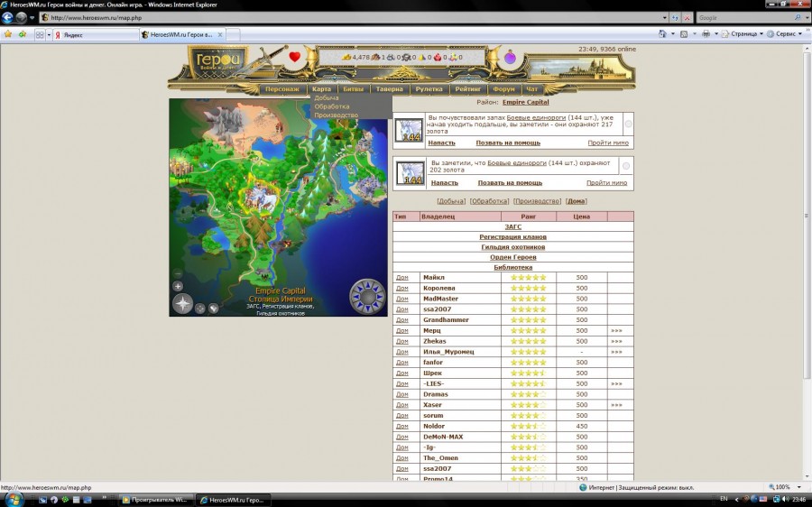The height and width of the screenshot is (507, 812).
Task: Click the browser Stop loading icon
Action: pos(687,18)
